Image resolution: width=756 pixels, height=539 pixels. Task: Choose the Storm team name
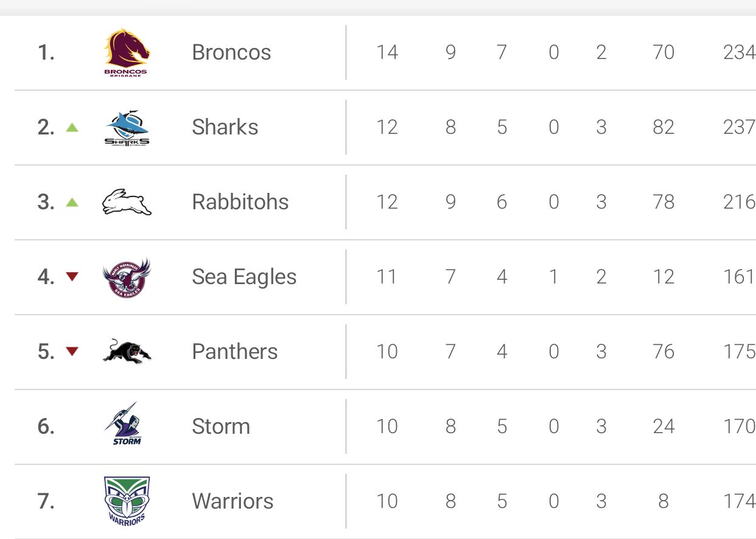tap(221, 426)
